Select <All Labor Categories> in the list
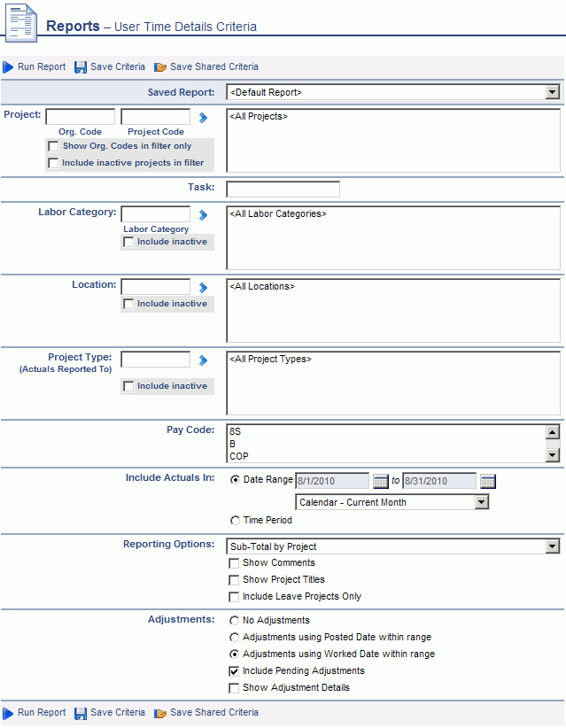 [x=278, y=214]
